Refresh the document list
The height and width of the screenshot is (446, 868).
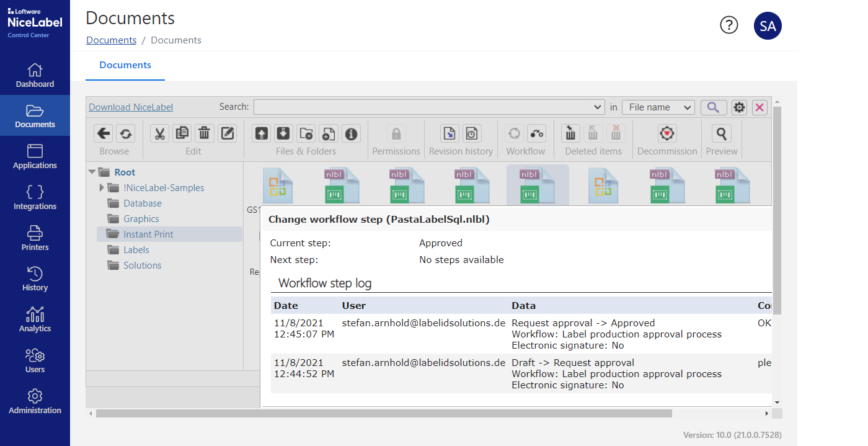[125, 133]
